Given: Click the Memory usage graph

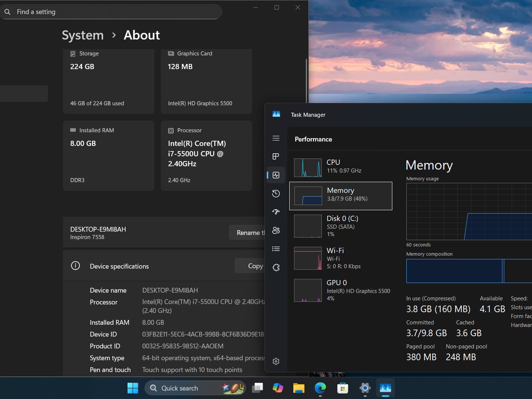Looking at the screenshot, I should 469,211.
